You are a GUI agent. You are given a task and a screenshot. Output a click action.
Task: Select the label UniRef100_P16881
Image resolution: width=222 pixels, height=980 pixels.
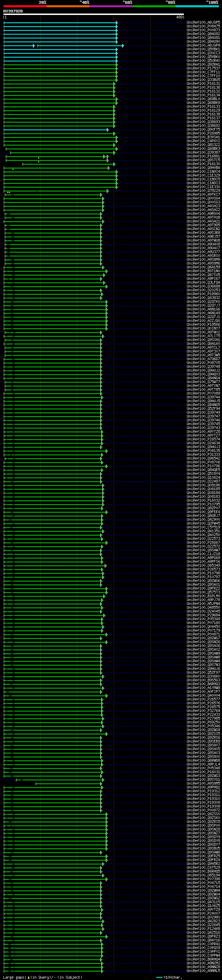point(203,156)
